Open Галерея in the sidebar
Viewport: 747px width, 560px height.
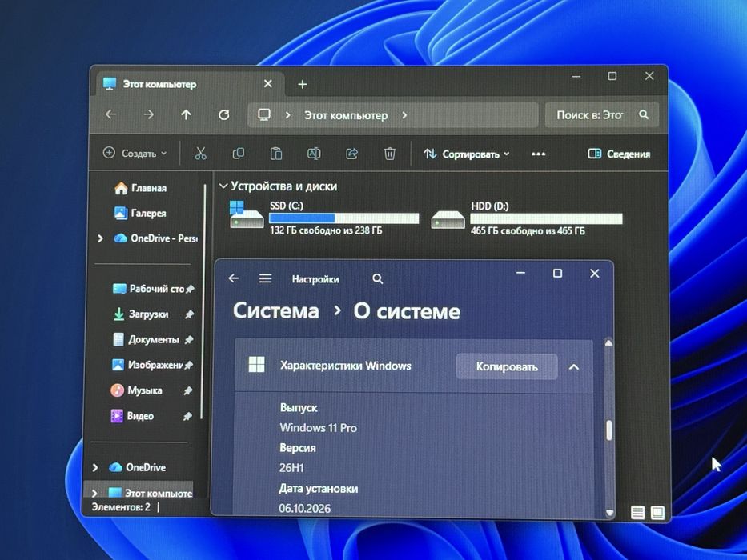[x=140, y=213]
